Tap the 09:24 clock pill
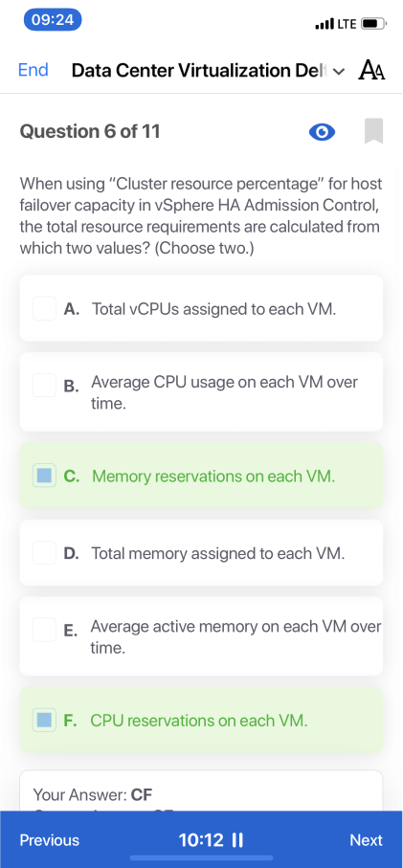Image resolution: width=403 pixels, height=868 pixels. click(x=53, y=20)
